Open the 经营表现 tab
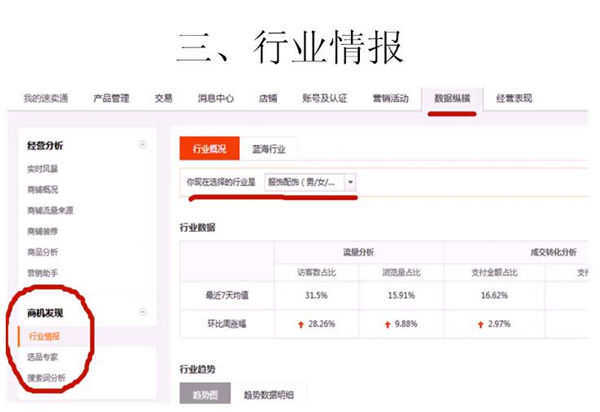Viewport: 600px width, 412px height. click(514, 98)
